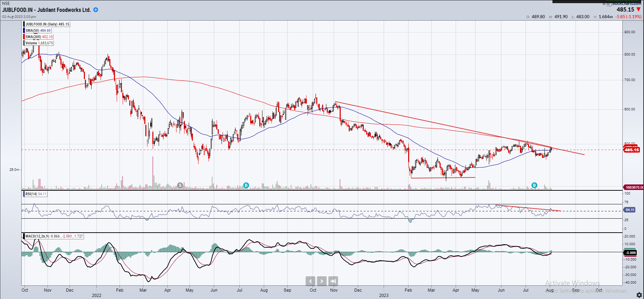Click the red down-triangle price change icon
This screenshot has width=644, height=299.
638,9
